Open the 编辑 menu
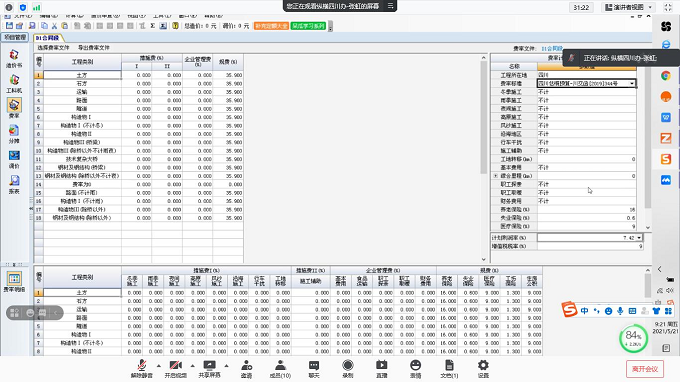 point(49,16)
